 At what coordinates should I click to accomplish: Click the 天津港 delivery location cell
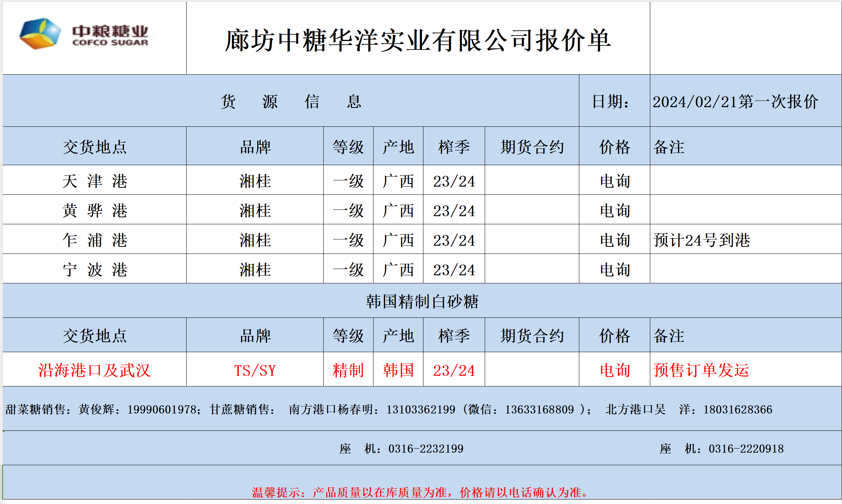[95, 181]
